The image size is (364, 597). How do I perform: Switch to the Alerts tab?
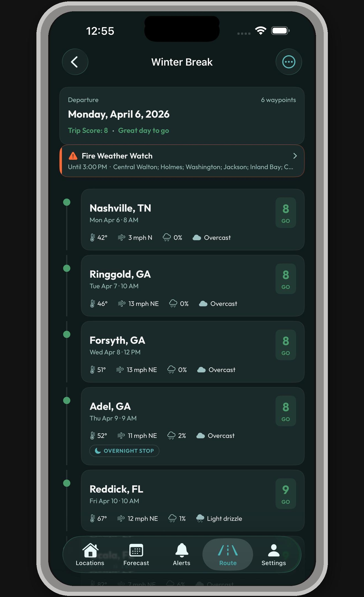[x=181, y=555]
